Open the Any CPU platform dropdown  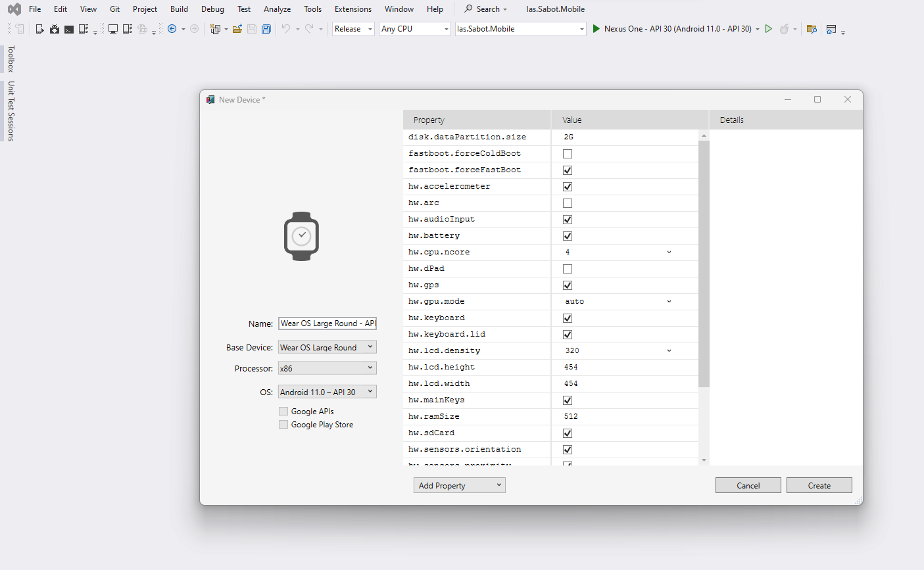click(x=415, y=29)
